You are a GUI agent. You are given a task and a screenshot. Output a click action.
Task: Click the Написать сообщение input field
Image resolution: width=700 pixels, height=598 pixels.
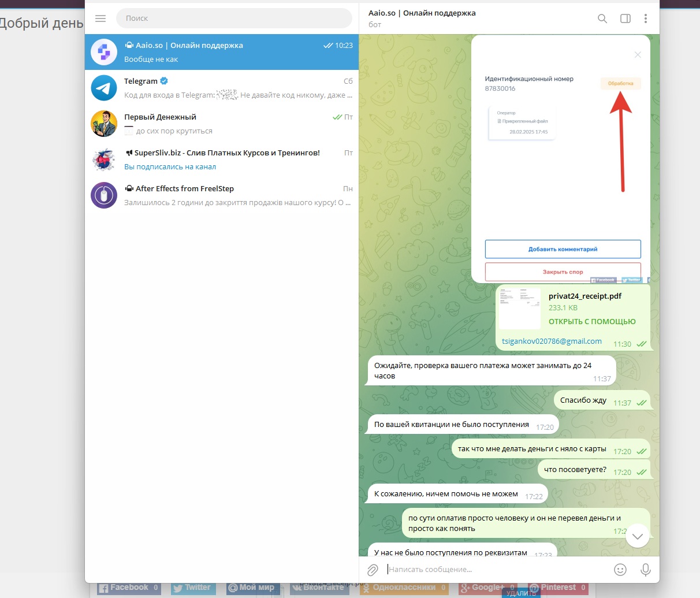click(497, 569)
